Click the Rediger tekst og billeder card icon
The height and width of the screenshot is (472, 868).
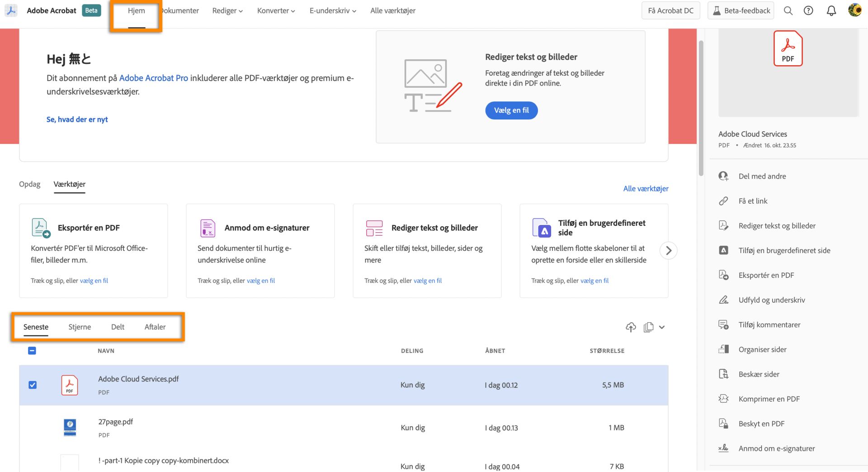pos(374,228)
